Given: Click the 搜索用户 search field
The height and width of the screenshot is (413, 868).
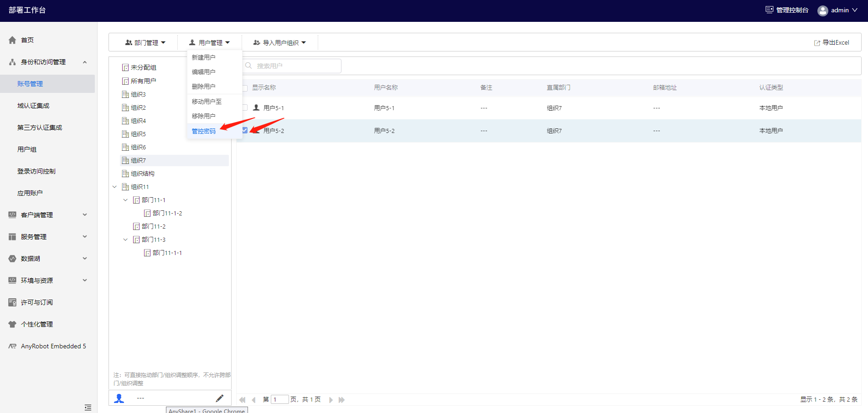Looking at the screenshot, I should click(292, 66).
